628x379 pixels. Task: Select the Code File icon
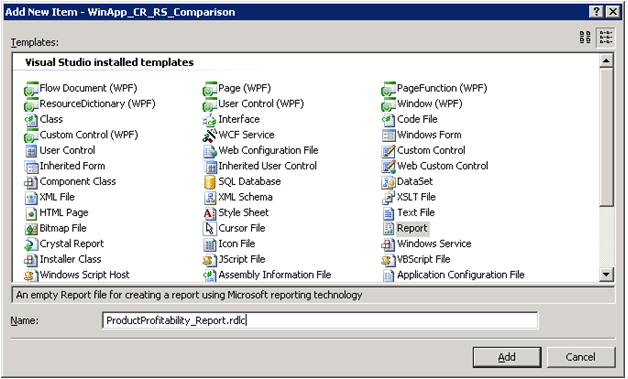388,119
